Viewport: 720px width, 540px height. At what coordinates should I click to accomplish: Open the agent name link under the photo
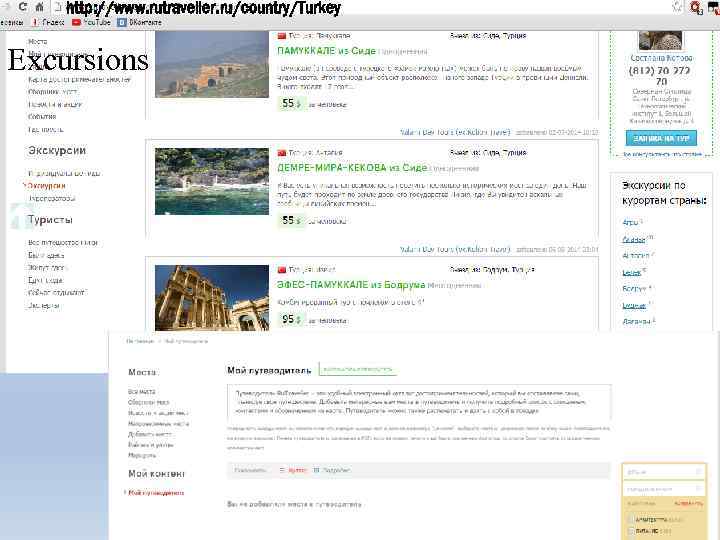[661, 58]
